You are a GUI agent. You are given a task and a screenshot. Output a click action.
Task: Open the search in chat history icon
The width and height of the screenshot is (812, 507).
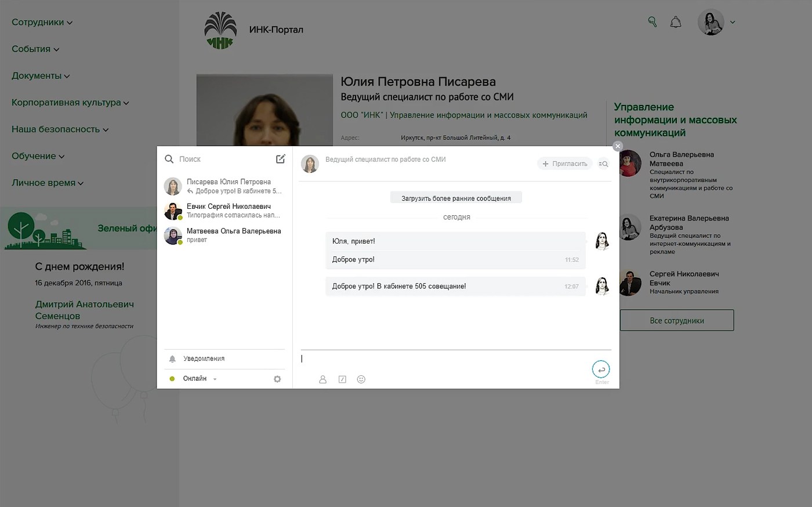[x=603, y=164]
